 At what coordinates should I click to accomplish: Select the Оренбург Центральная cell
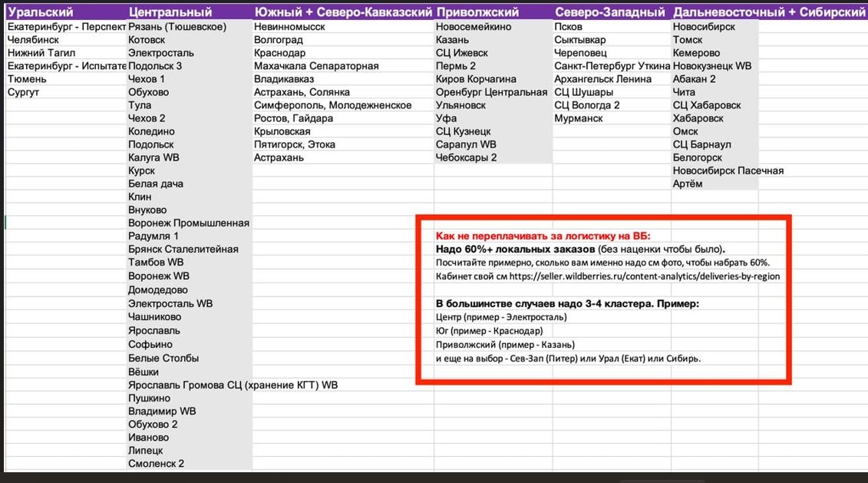coord(493,92)
